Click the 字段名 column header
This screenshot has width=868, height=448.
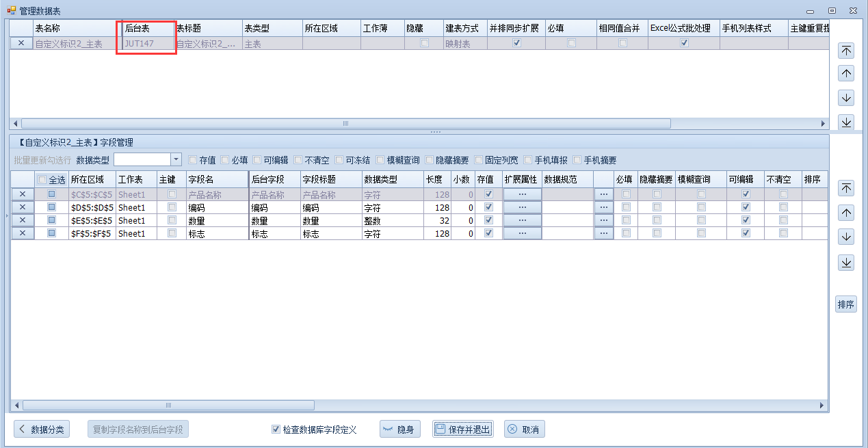[216, 179]
